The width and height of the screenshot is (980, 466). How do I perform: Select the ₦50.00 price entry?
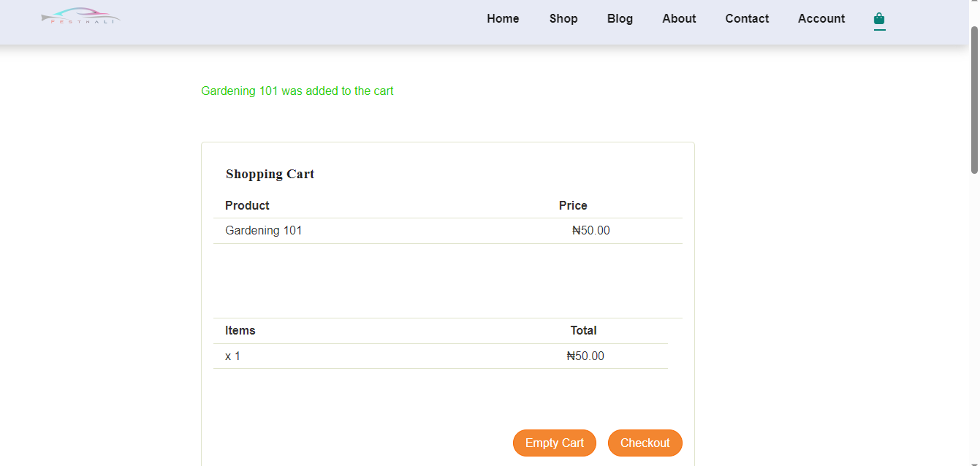(590, 230)
